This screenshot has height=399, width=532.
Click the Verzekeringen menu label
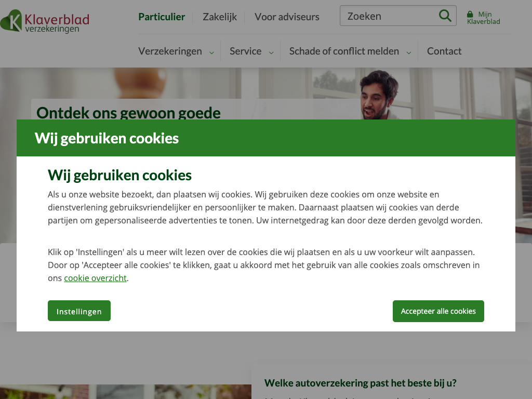(170, 51)
